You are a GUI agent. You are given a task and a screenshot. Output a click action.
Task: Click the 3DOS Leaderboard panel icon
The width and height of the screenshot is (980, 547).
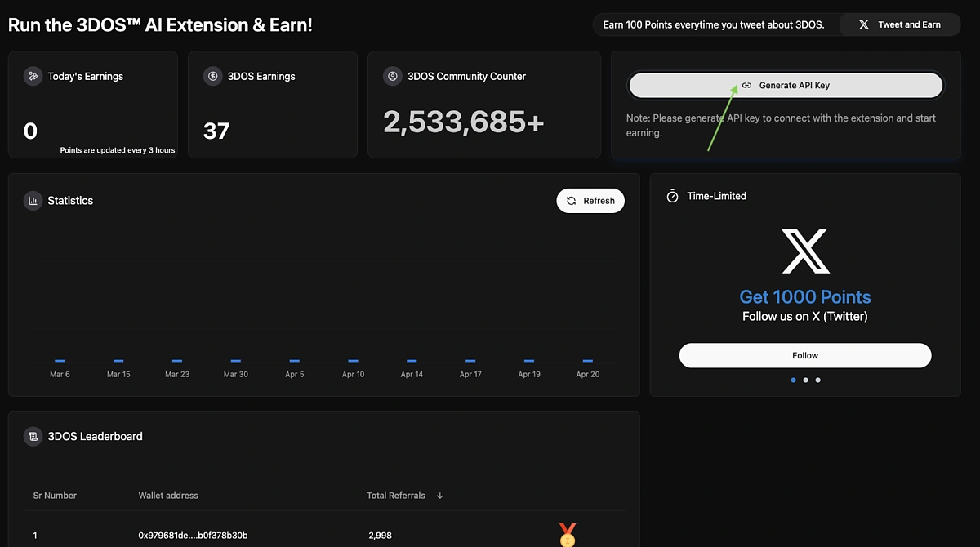click(x=33, y=436)
